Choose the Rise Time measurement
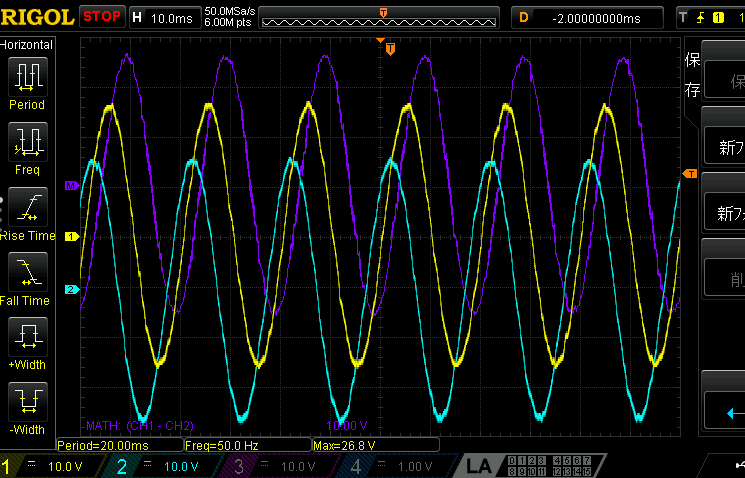The width and height of the screenshot is (745, 478). click(x=27, y=214)
